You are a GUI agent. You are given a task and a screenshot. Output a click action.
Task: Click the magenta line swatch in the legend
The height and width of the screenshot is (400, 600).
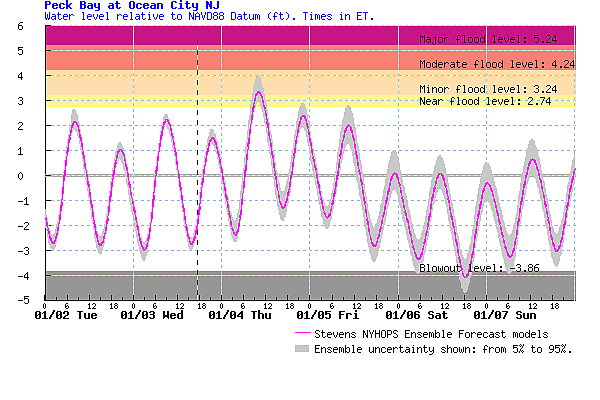tap(302, 334)
